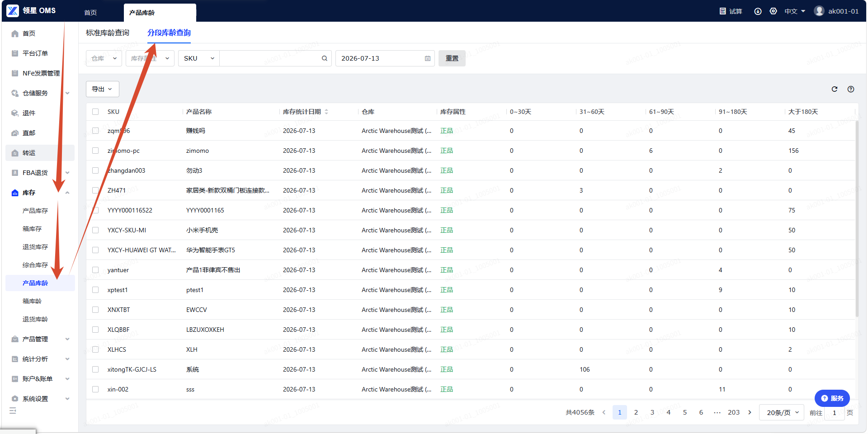Click the search magnifier in the SKU field
The height and width of the screenshot is (434, 868).
coord(325,58)
